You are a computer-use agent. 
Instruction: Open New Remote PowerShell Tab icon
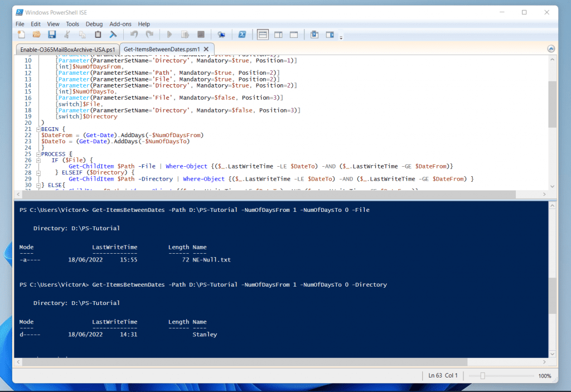221,35
